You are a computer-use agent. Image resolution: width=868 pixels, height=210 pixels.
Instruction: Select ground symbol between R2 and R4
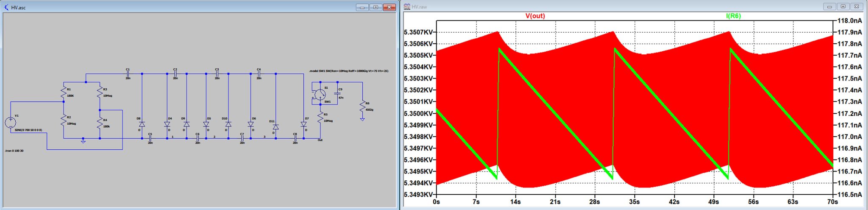tap(83, 141)
